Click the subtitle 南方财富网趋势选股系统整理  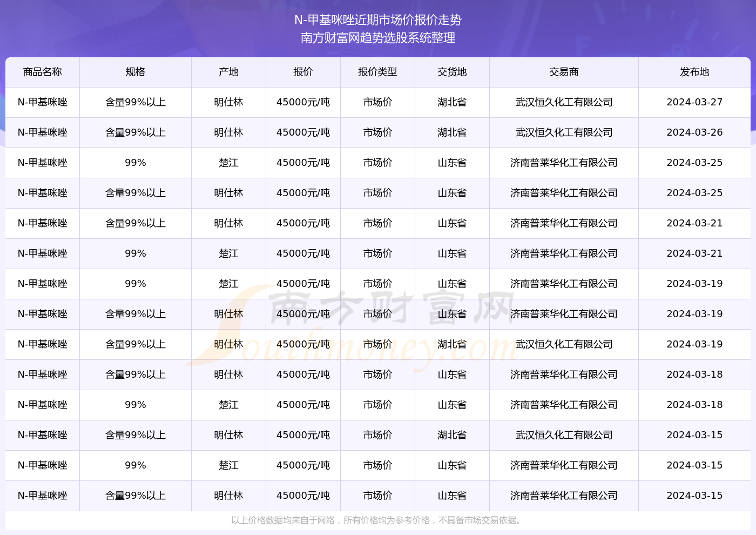[378, 38]
